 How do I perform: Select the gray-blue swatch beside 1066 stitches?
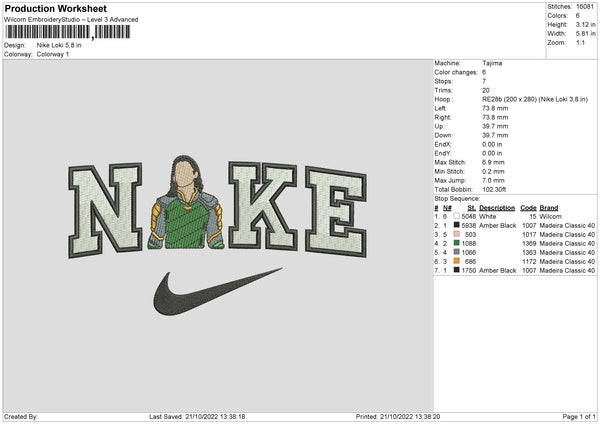[x=457, y=252]
